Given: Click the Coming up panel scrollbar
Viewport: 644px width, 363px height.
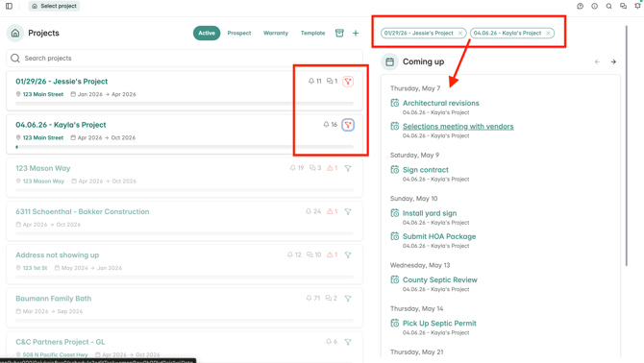Looking at the screenshot, I should click(627, 146).
